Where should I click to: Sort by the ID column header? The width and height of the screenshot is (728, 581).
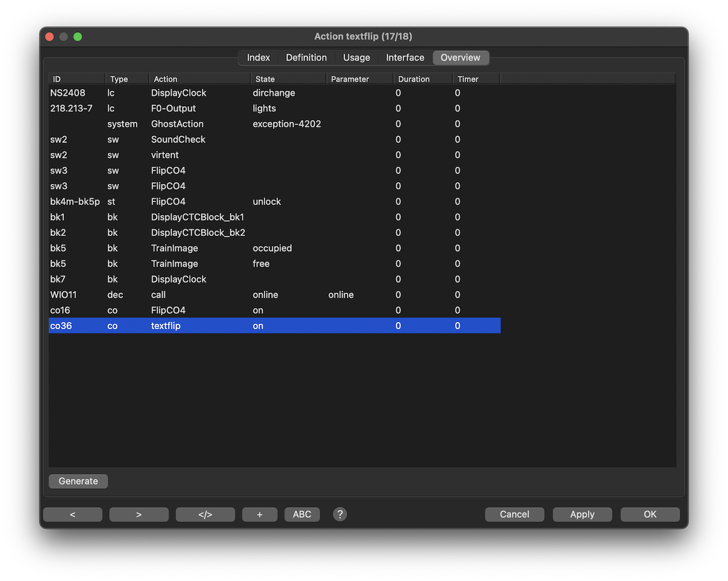pos(76,79)
